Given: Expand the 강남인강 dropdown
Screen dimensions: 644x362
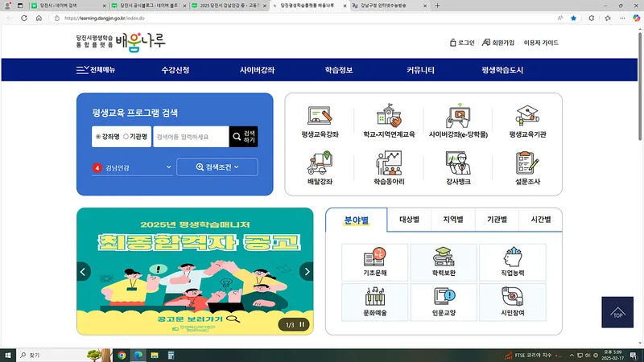Looking at the screenshot, I should (x=132, y=167).
